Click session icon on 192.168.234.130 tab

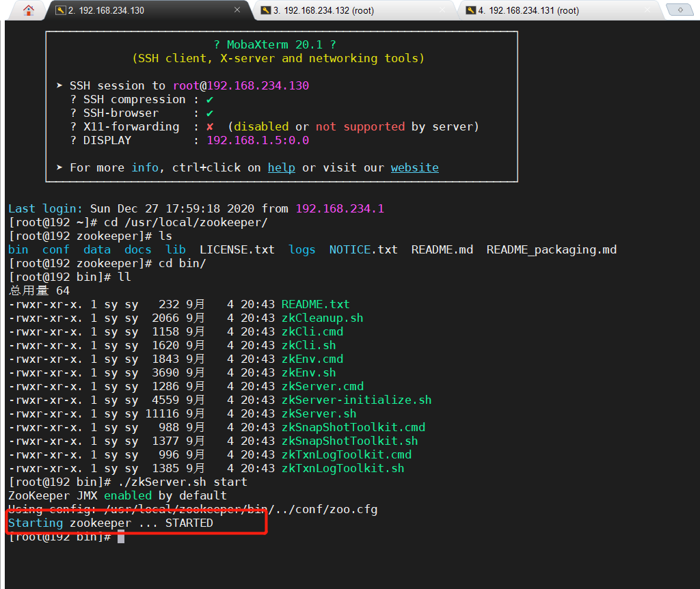[x=61, y=10]
